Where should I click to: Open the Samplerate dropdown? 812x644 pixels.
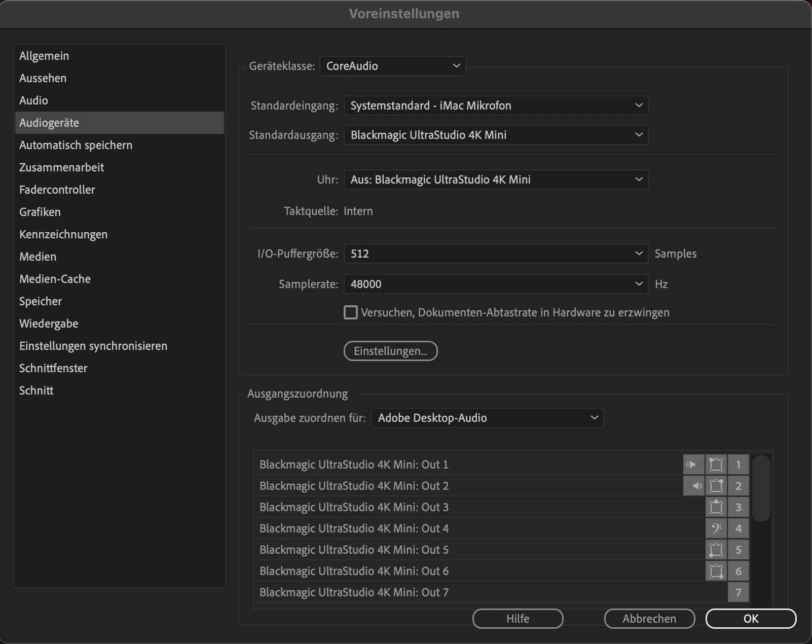pyautogui.click(x=496, y=284)
